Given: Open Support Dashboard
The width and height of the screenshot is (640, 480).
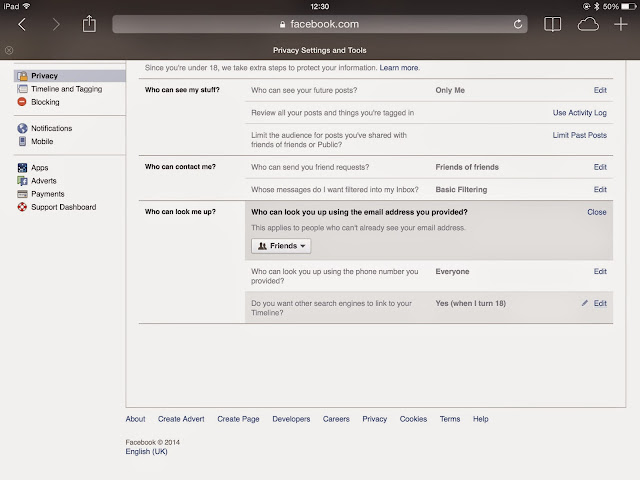Looking at the screenshot, I should click(64, 207).
